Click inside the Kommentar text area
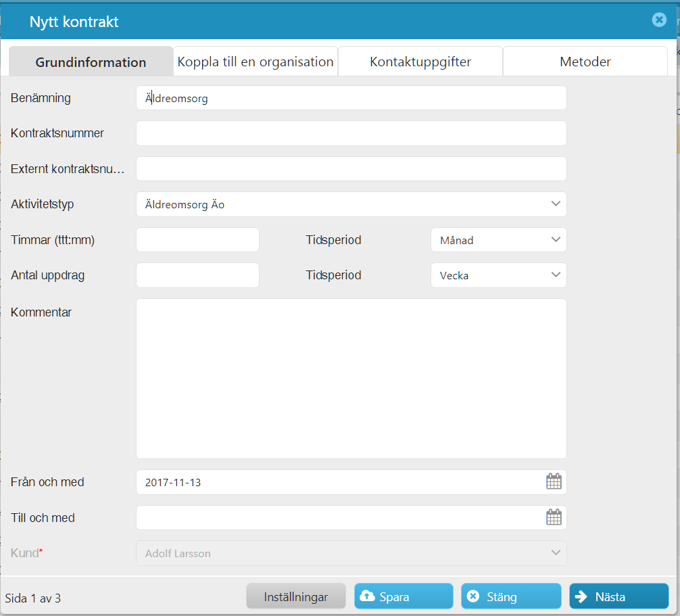680x616 pixels. (x=351, y=378)
